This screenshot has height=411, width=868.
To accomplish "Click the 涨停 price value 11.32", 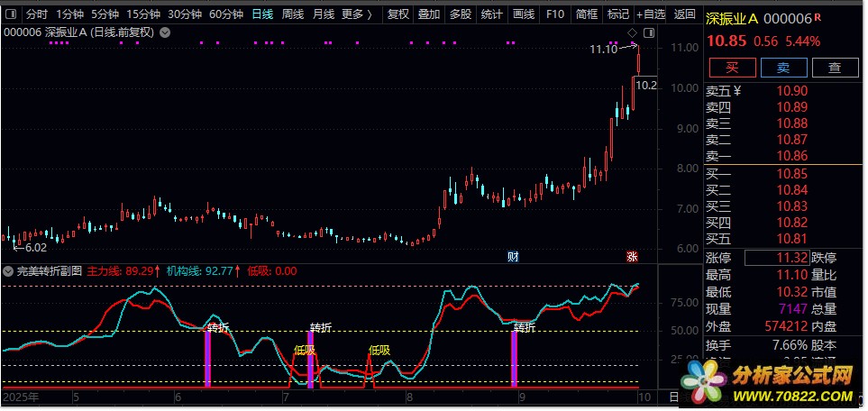I will (x=775, y=259).
